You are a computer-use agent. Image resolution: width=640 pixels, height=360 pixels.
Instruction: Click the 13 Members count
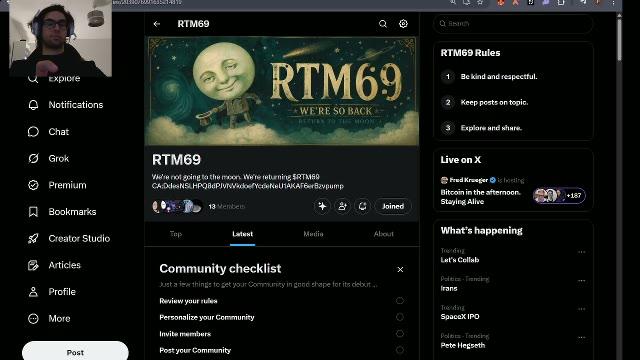tap(227, 207)
